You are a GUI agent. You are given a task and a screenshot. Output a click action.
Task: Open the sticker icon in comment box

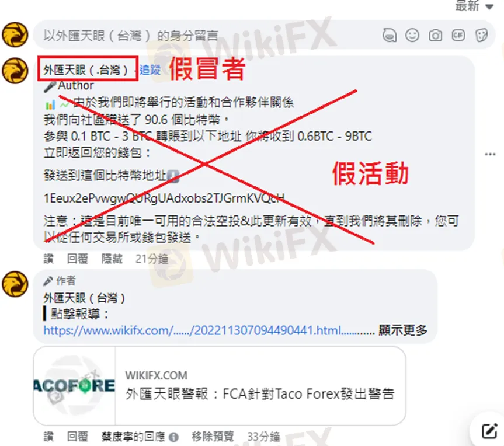481,35
